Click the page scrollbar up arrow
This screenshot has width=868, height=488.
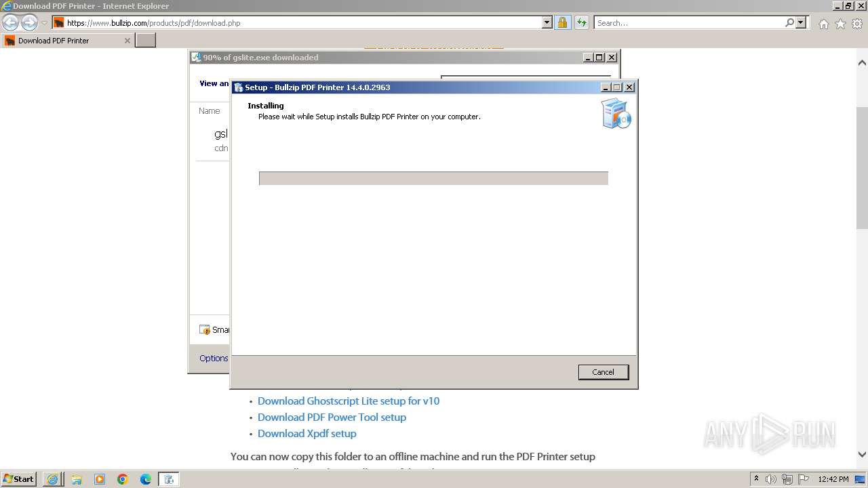862,62
